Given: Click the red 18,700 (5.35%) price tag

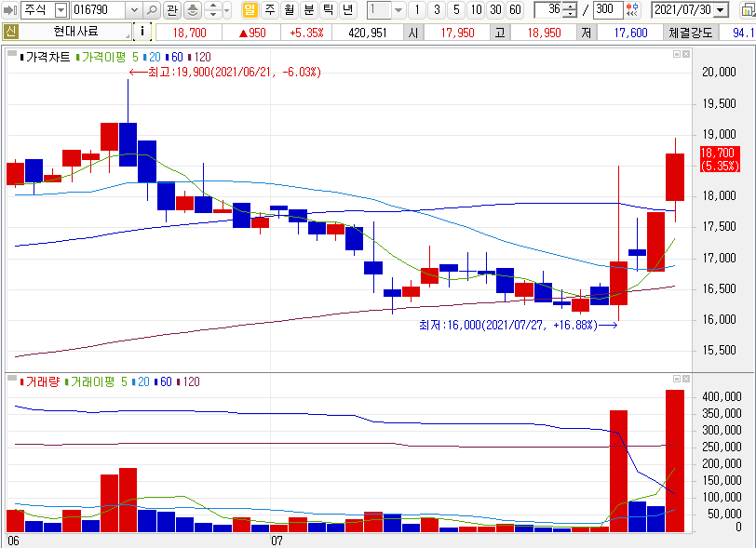Looking at the screenshot, I should pyautogui.click(x=720, y=159).
